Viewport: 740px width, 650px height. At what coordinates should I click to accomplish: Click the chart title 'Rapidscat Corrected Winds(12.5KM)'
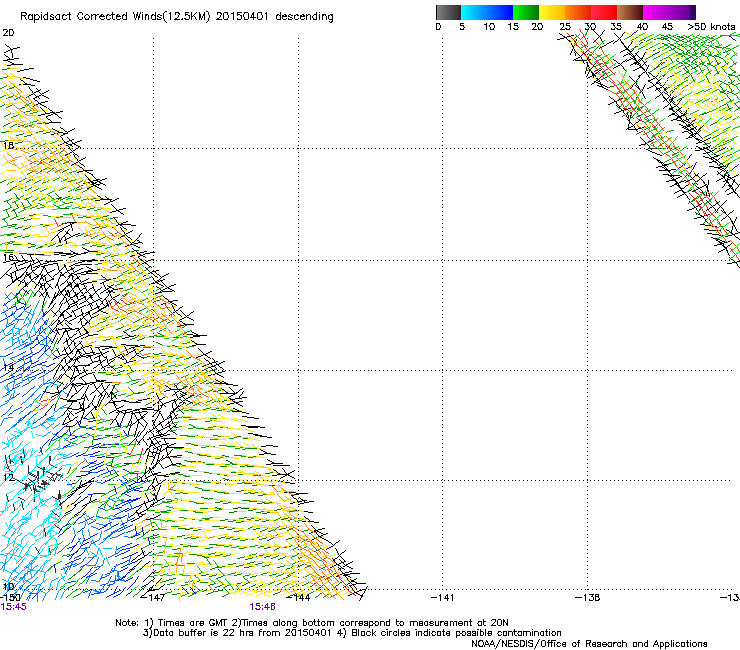(x=115, y=17)
